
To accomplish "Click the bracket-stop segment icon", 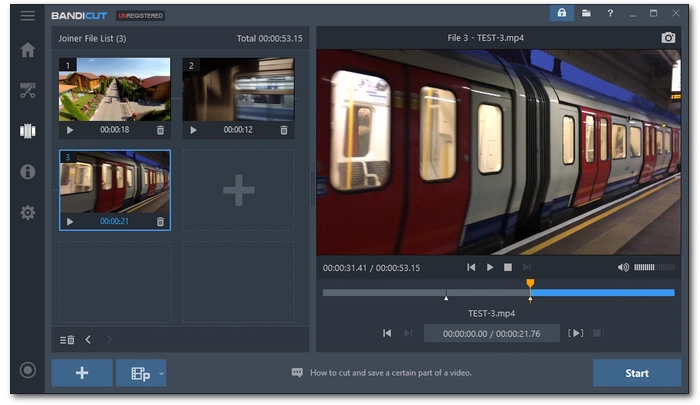I will (597, 333).
